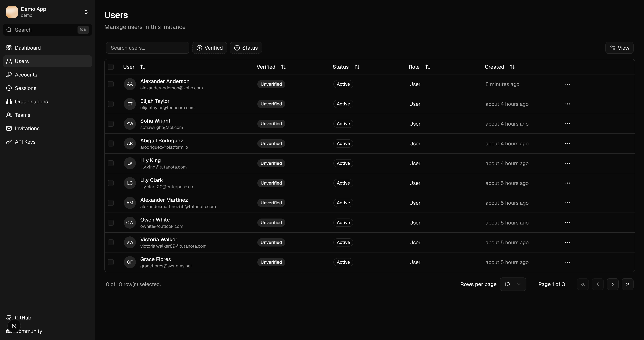Open the Sessions panel
Screen dimensions: 644x340
[25, 88]
